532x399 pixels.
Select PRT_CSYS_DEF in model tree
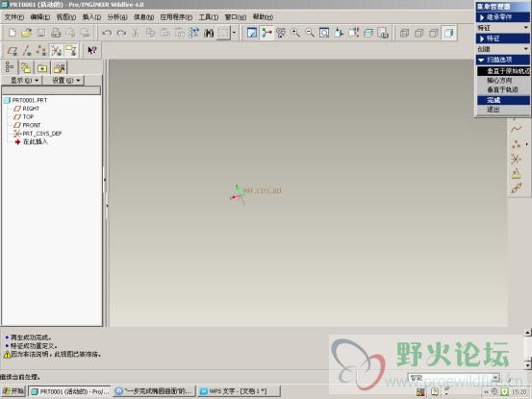click(42, 134)
